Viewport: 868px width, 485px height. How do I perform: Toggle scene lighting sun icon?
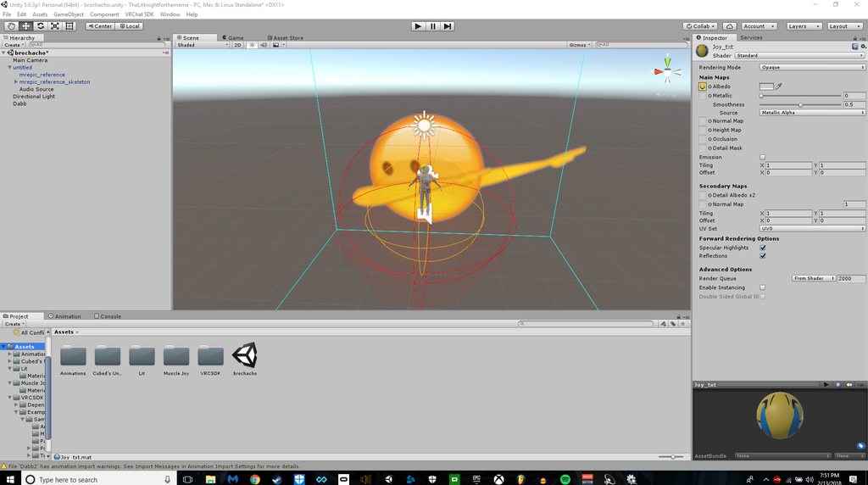[x=251, y=45]
